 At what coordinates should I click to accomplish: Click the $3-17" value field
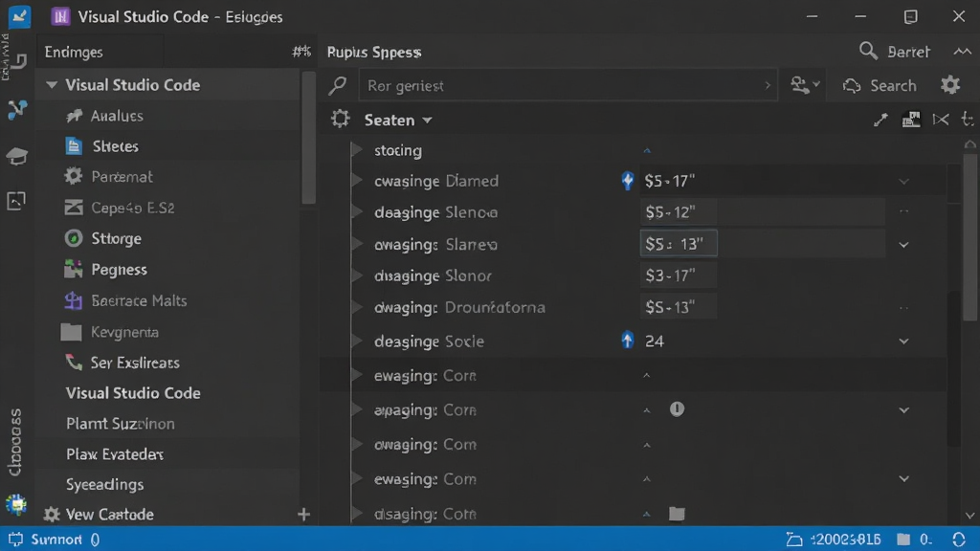coord(679,275)
